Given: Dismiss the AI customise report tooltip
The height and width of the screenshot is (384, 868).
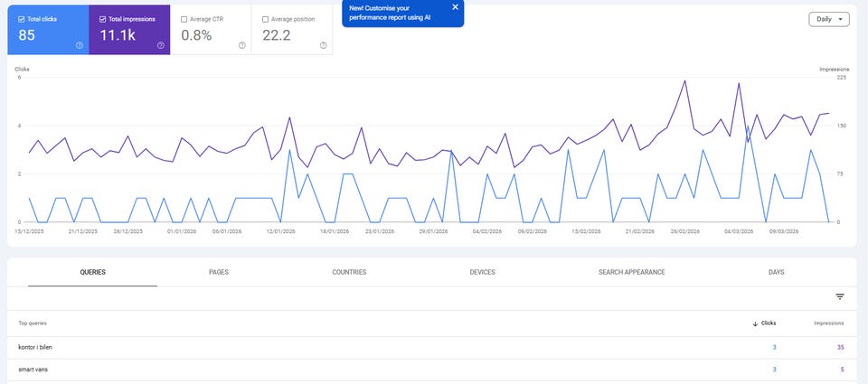Looking at the screenshot, I should click(455, 7).
